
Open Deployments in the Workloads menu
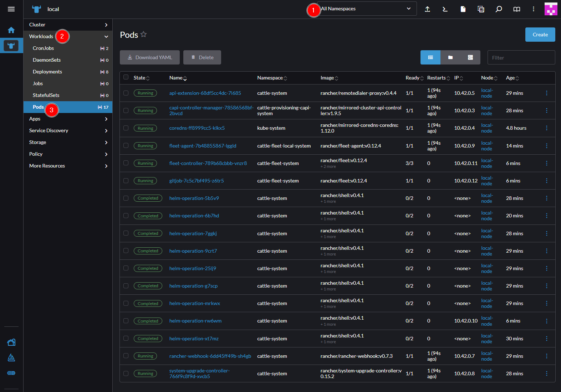pyautogui.click(x=68, y=72)
